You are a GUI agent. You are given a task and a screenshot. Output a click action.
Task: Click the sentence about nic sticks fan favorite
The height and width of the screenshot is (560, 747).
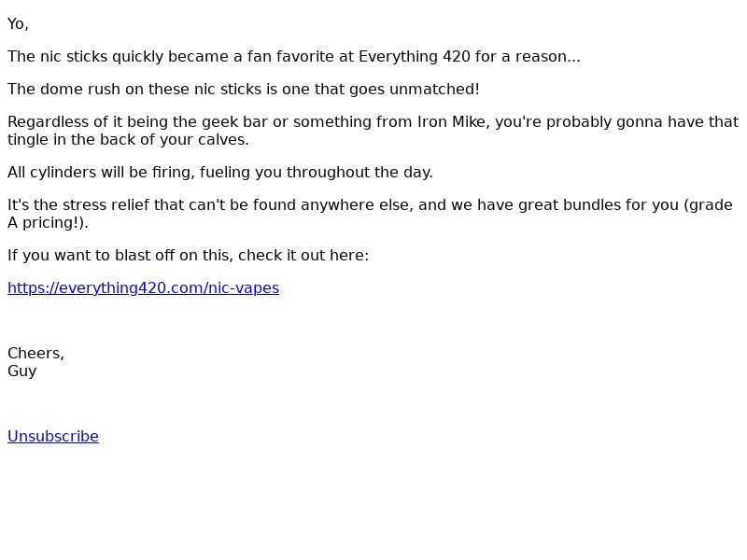tap(294, 57)
